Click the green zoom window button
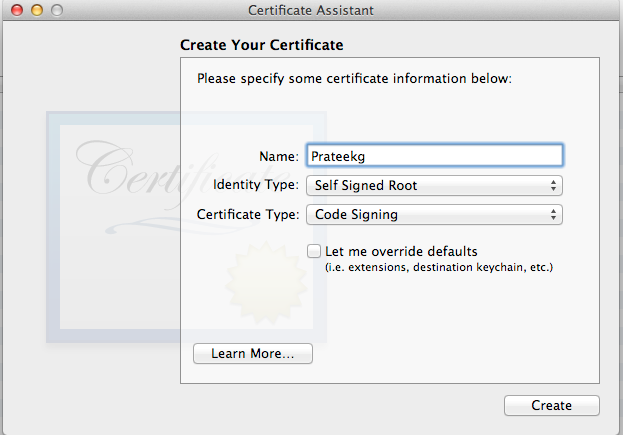 [56, 11]
